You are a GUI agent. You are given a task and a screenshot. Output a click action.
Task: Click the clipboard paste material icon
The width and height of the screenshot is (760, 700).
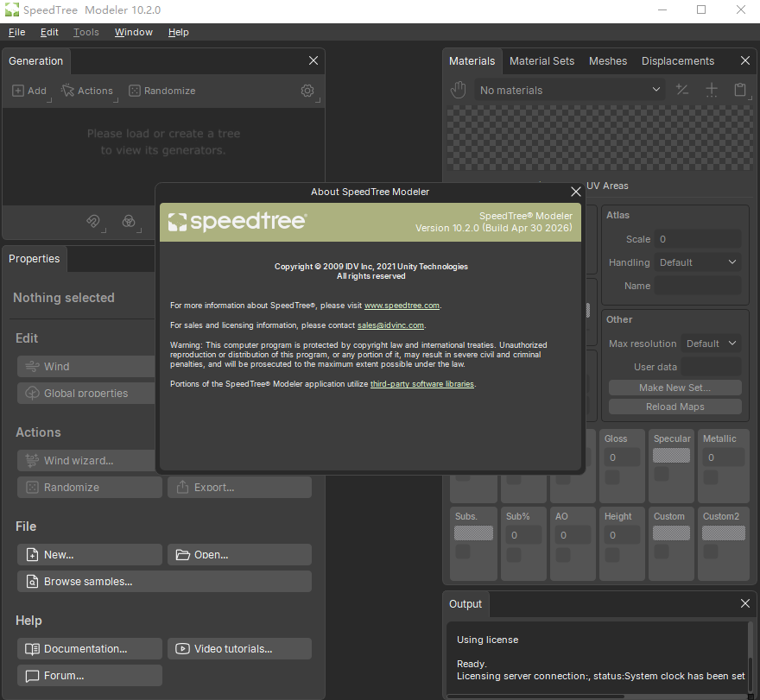740,90
